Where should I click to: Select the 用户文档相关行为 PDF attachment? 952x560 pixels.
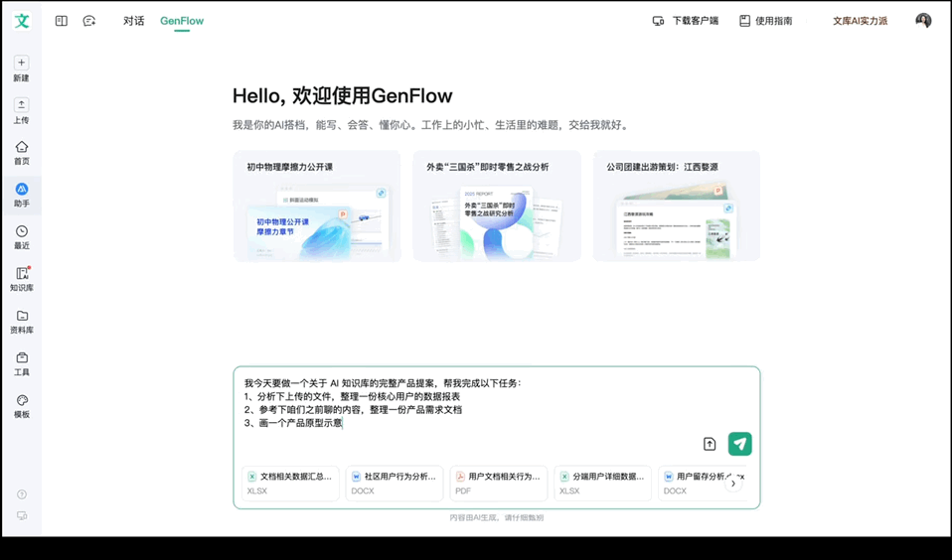coord(499,483)
